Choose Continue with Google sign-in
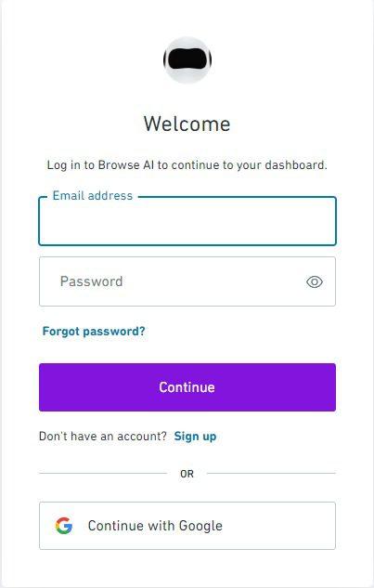This screenshot has height=588, width=374. click(x=187, y=526)
